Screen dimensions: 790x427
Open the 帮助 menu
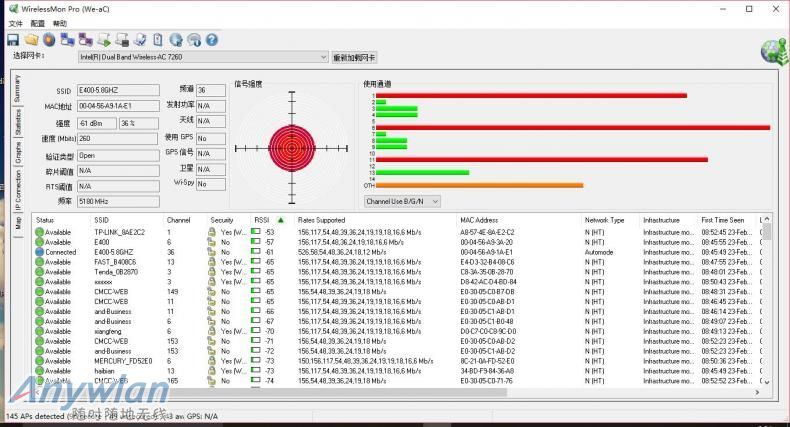point(60,23)
